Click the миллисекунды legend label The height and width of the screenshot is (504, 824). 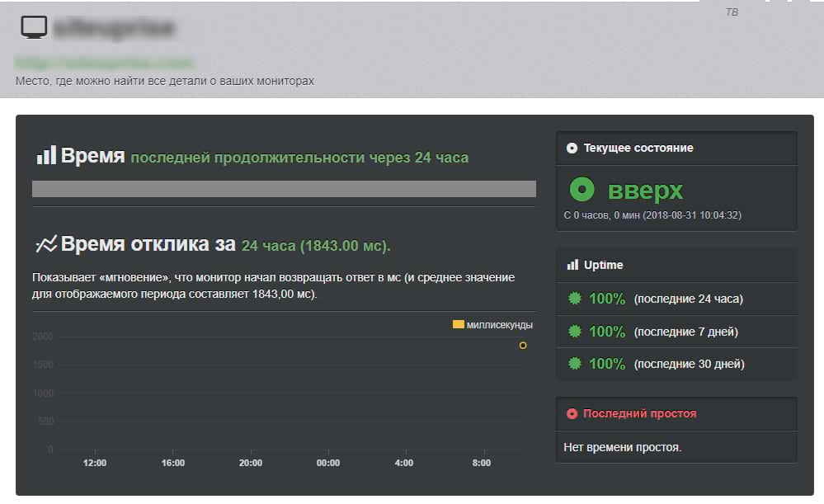pyautogui.click(x=500, y=325)
